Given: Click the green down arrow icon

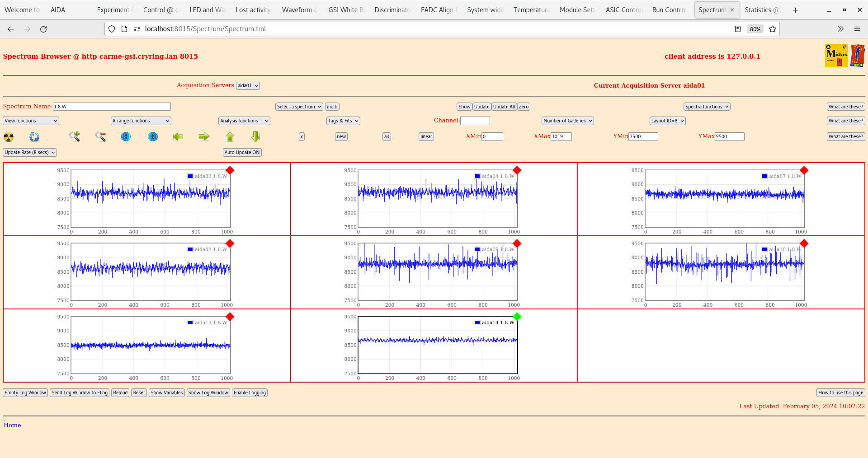Looking at the screenshot, I should pos(256,136).
